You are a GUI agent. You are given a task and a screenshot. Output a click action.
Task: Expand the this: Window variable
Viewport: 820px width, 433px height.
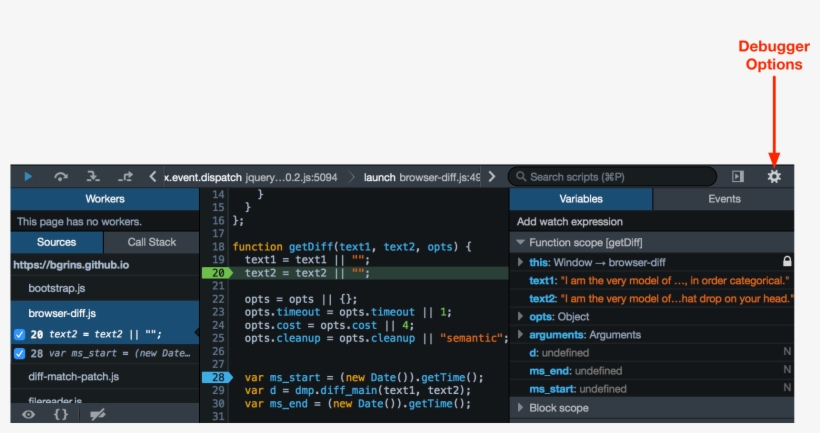click(x=520, y=262)
